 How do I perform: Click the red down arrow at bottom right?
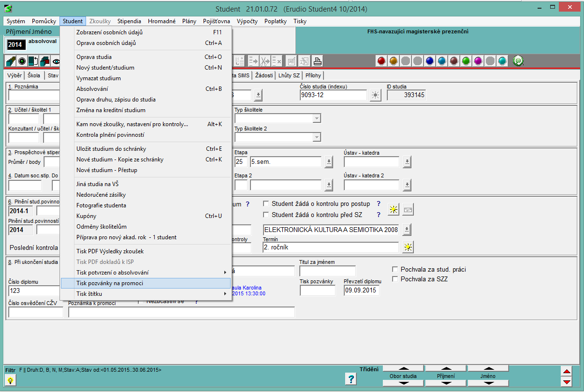(567, 382)
